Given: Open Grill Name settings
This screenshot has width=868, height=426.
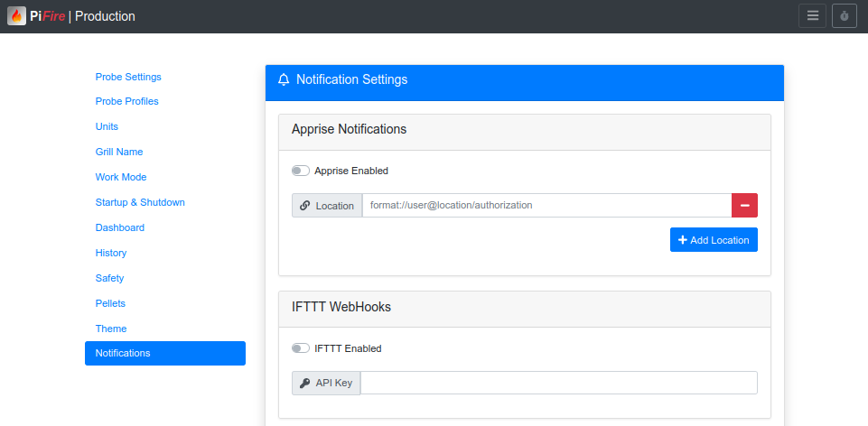Looking at the screenshot, I should tap(119, 152).
